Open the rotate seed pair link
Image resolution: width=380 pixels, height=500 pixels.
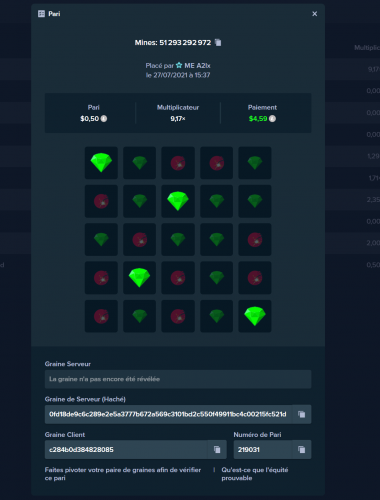click(123, 474)
